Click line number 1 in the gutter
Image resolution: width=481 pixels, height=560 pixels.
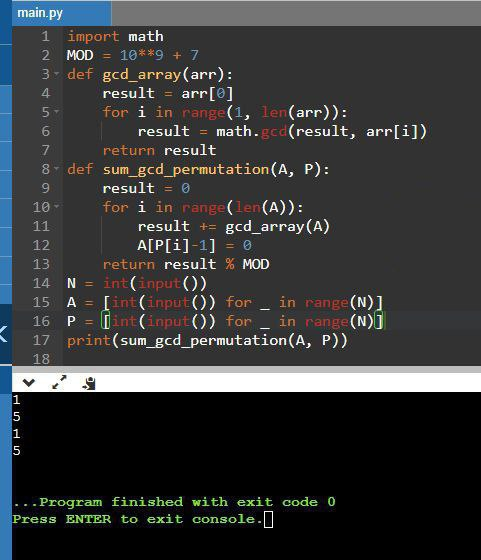click(45, 36)
